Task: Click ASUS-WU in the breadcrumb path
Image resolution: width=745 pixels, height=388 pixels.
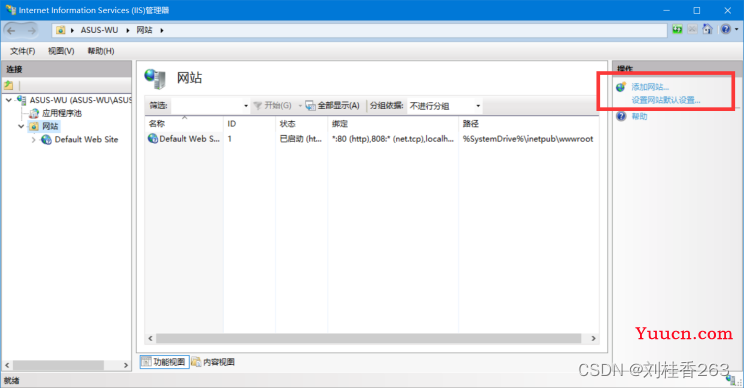Action: 99,30
